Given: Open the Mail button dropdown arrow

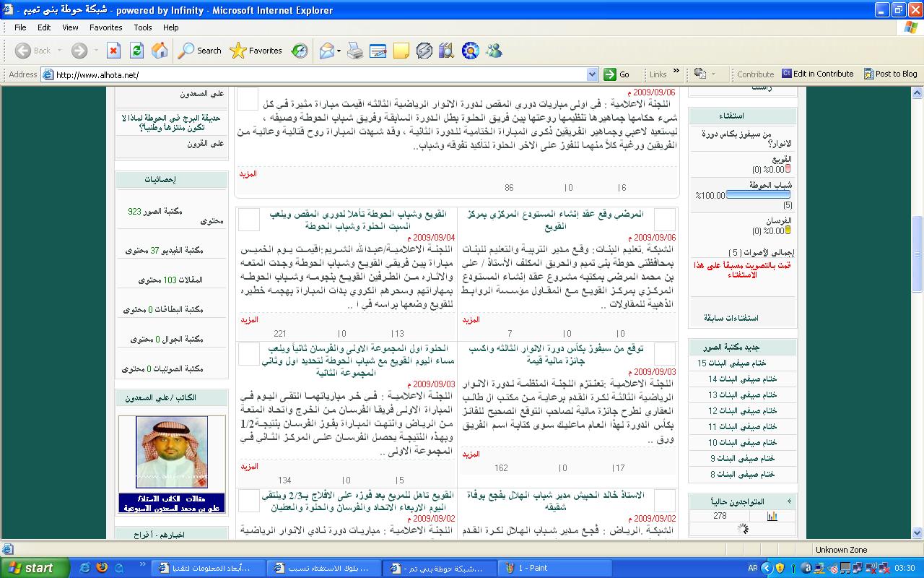Looking at the screenshot, I should click(x=339, y=51).
